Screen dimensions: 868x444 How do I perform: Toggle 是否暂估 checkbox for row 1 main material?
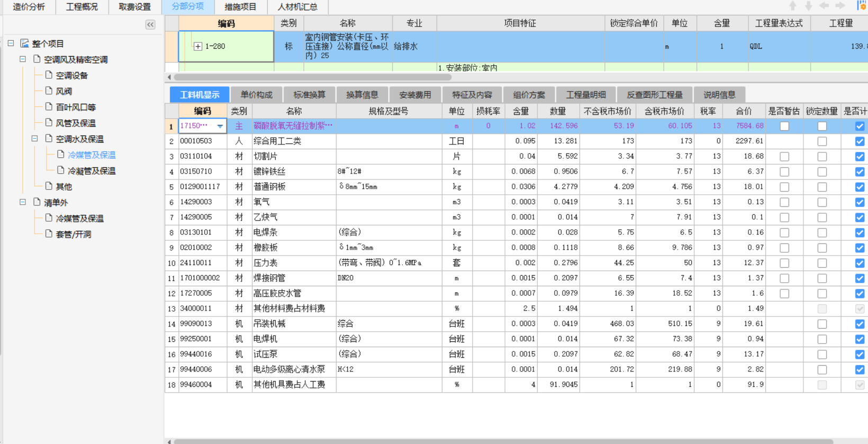[x=784, y=126]
